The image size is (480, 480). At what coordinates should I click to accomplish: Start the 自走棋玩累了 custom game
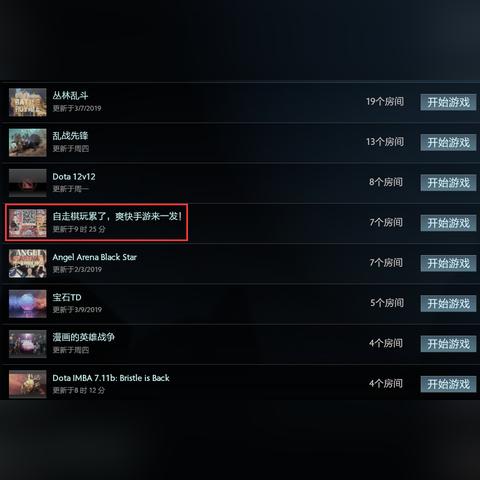tap(448, 223)
